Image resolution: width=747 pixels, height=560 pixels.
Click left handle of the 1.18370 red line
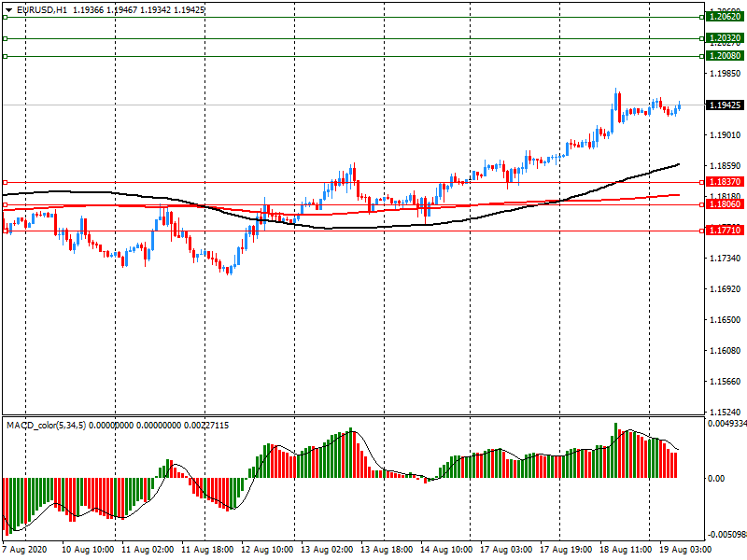[x=5, y=181]
